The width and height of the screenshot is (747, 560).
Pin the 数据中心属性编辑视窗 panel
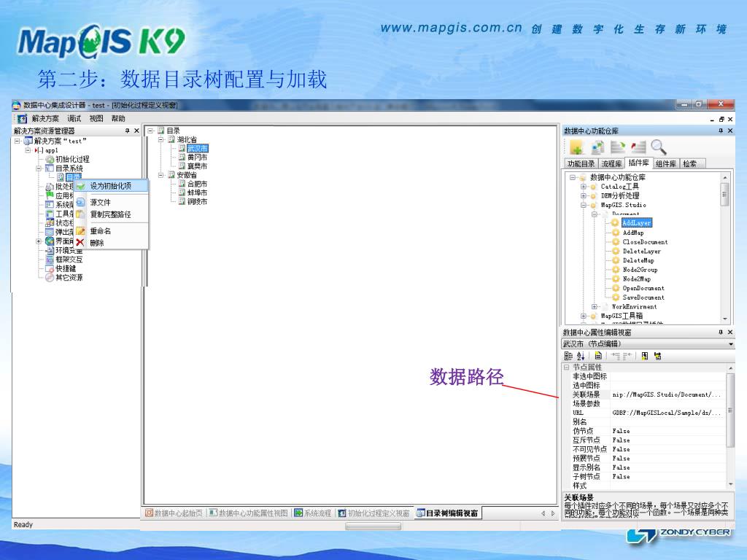[x=721, y=332]
